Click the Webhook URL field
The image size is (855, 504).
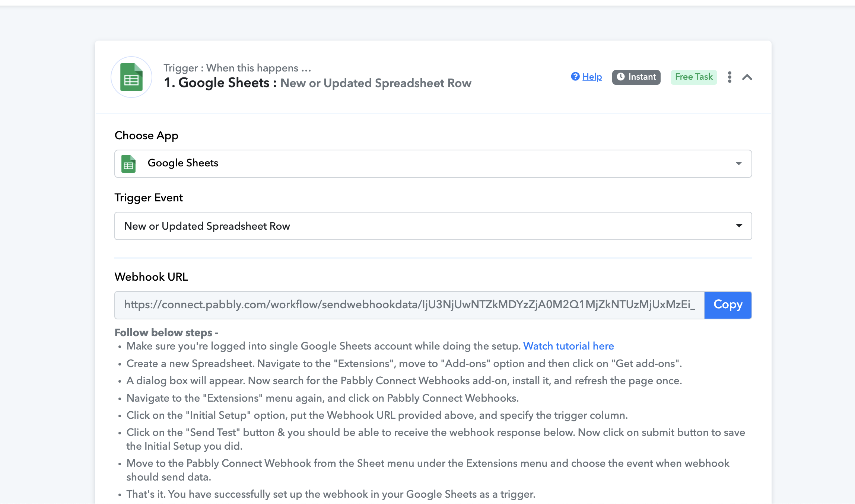coord(409,305)
